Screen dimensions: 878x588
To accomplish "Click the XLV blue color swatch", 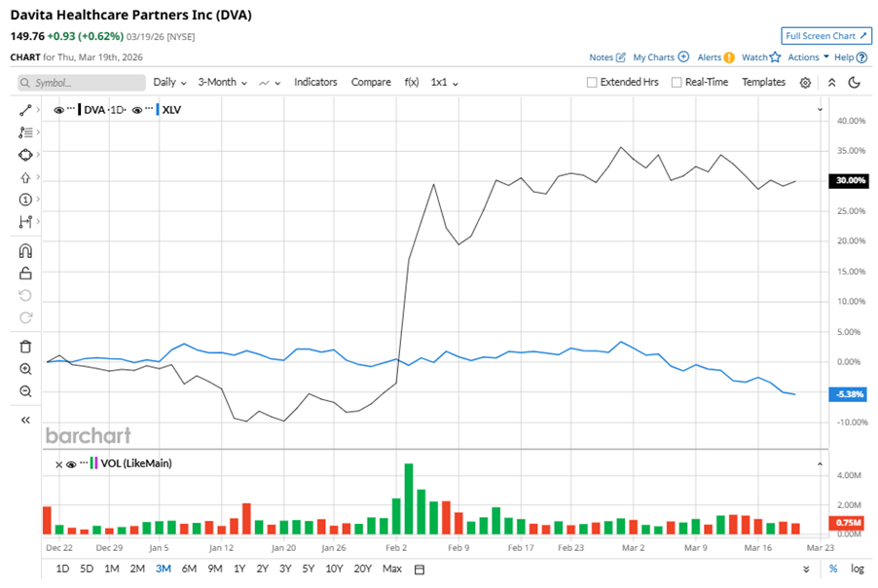I will coord(158,110).
